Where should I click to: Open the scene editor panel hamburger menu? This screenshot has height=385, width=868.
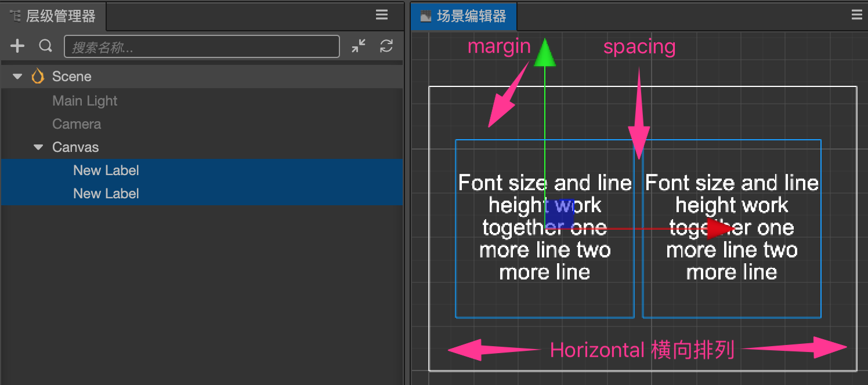click(x=857, y=15)
